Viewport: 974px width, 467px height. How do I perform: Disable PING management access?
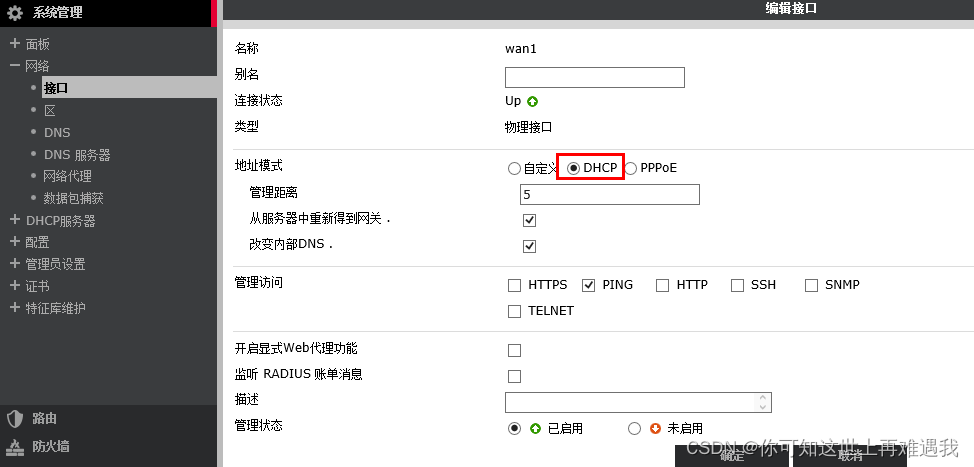(x=588, y=286)
